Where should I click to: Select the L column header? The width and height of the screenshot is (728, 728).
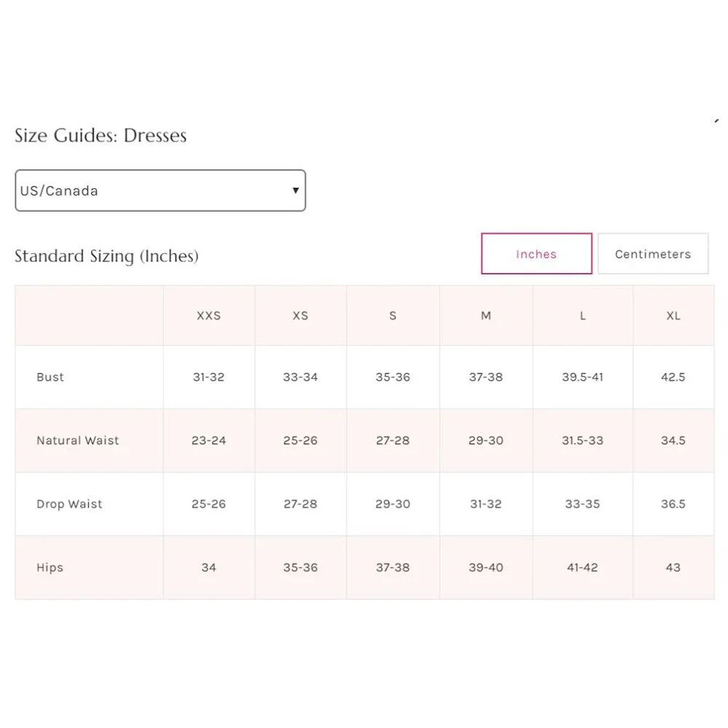[582, 315]
